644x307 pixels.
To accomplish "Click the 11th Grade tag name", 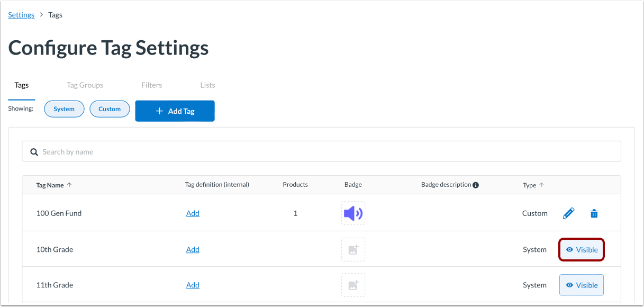I will 55,285.
